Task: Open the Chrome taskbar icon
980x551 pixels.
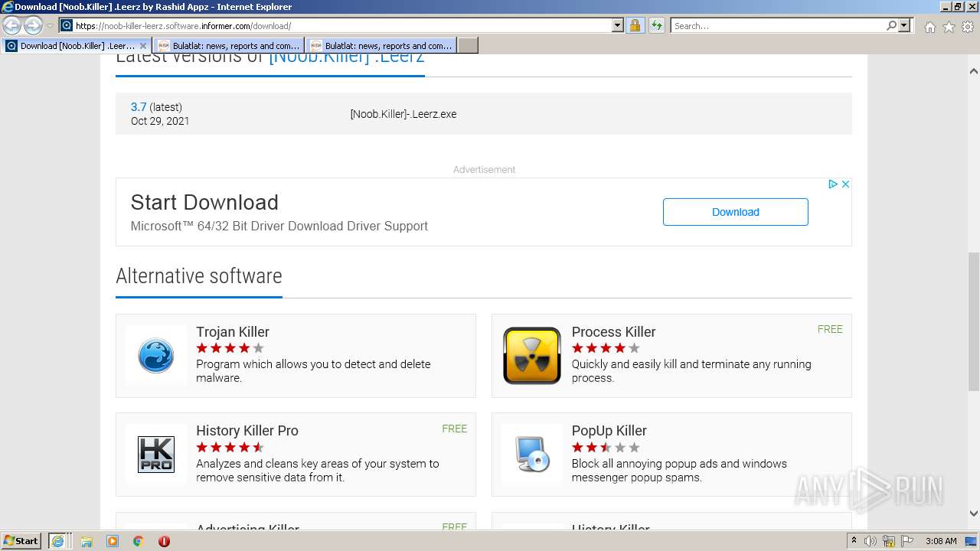Action: (x=138, y=540)
